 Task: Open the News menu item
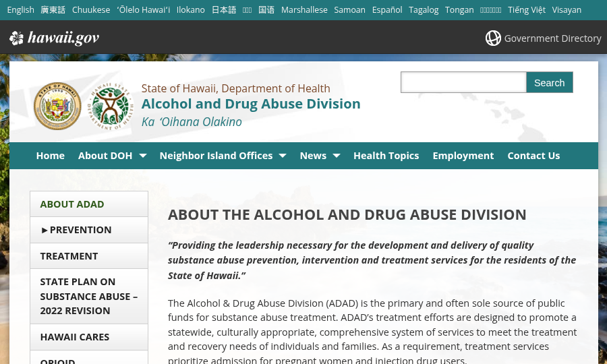[313, 156]
